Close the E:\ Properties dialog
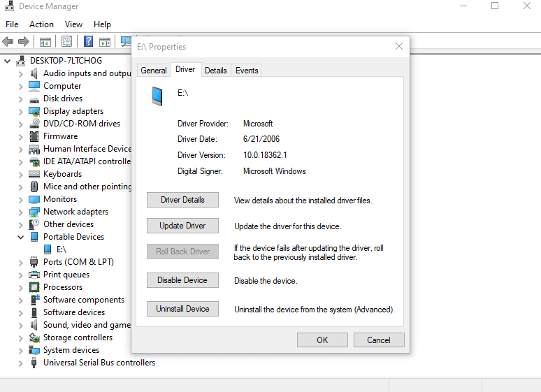The image size is (541, 392). (x=399, y=46)
